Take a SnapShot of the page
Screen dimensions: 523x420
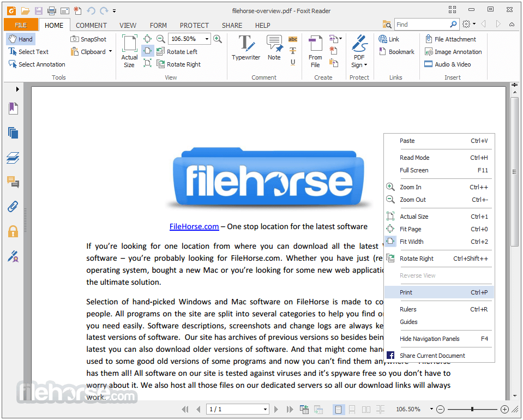(88, 39)
